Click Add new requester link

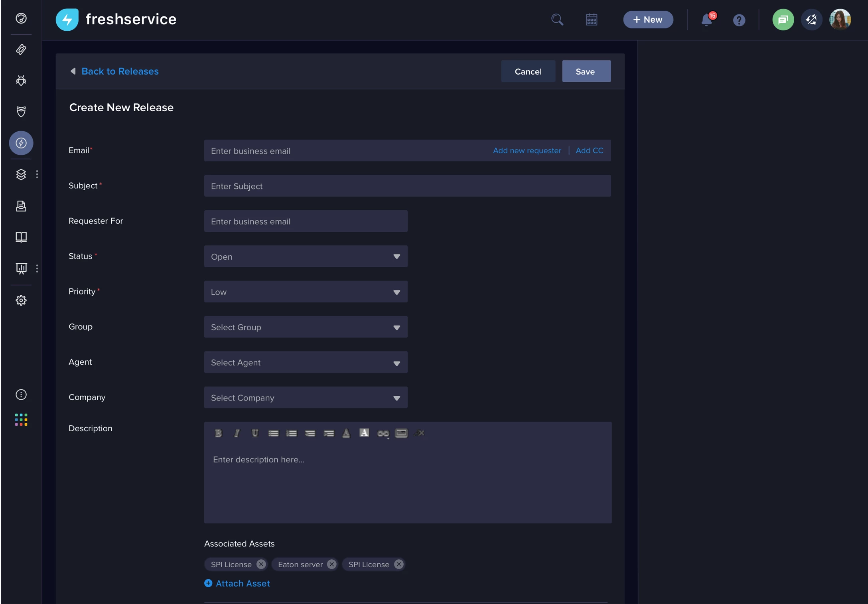point(527,150)
